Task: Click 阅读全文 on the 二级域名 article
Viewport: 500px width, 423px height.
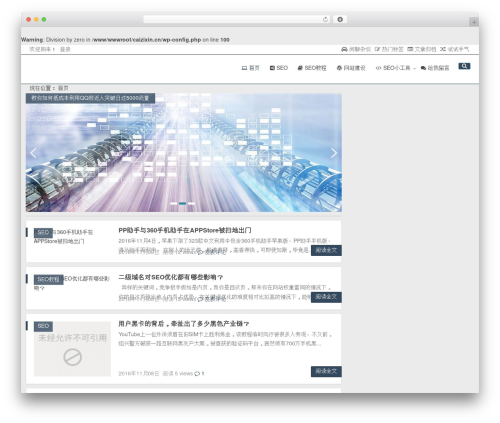Action: 326,297
